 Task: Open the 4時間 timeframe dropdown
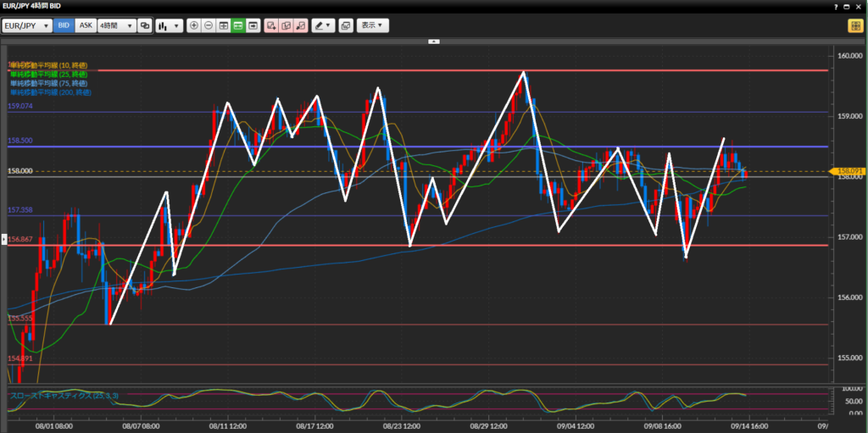[x=116, y=25]
